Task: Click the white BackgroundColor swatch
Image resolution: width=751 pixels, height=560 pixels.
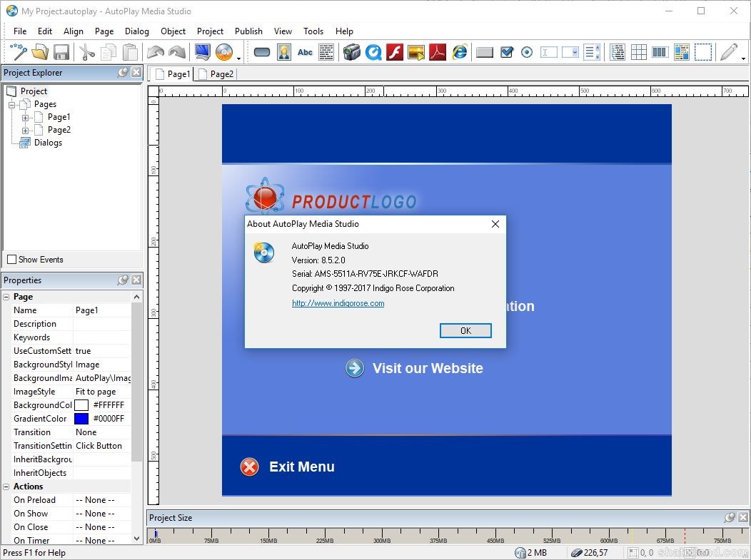Action: tap(81, 405)
